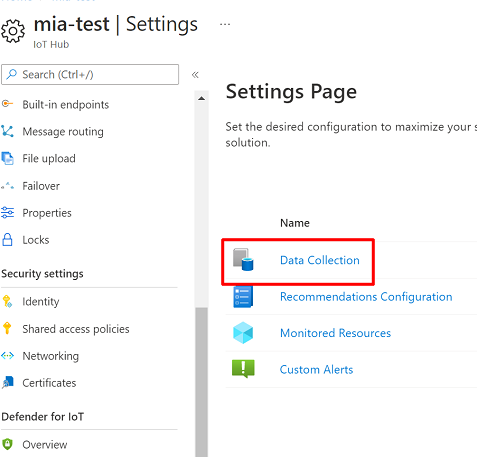Open the more options ellipsis menu
The image size is (477, 457).
pyautogui.click(x=225, y=24)
